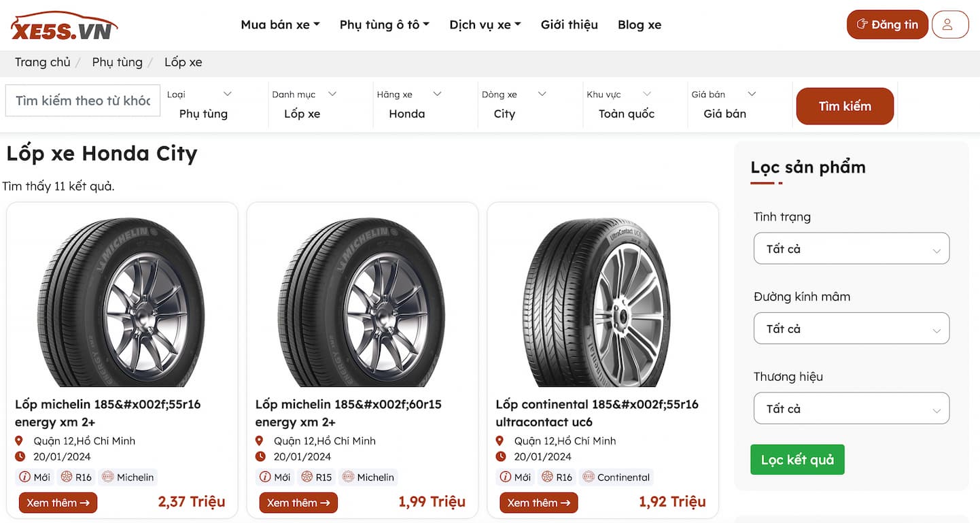This screenshot has height=523, width=980.
Task: Click clock icon on second tire card
Action: pos(260,456)
